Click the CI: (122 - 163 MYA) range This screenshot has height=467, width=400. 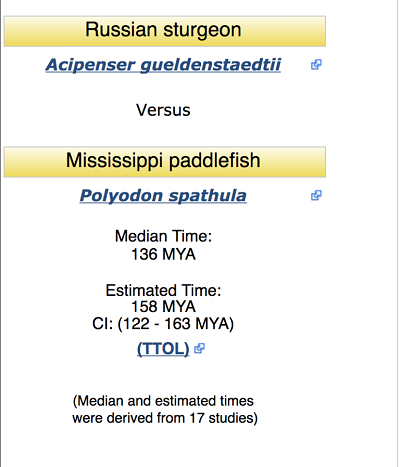[163, 324]
